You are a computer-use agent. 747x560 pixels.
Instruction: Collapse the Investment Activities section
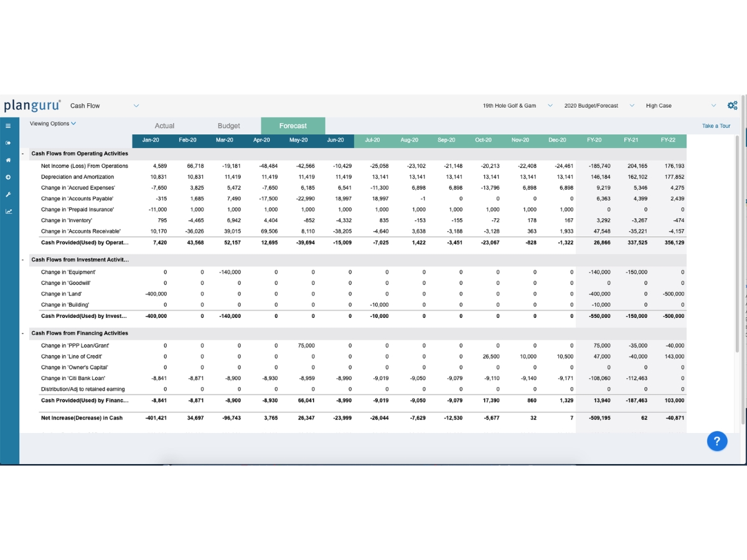point(23,259)
